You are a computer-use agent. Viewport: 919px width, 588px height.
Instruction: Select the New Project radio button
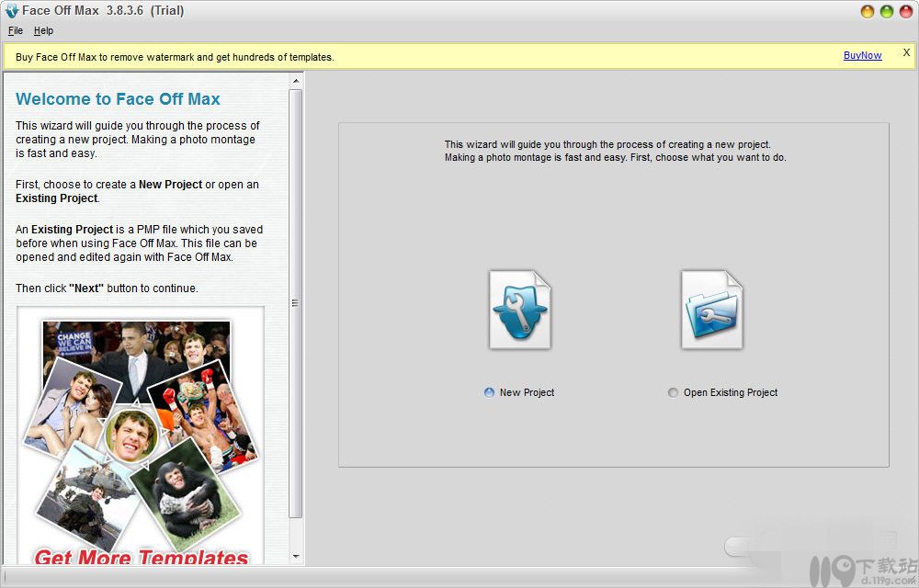490,392
